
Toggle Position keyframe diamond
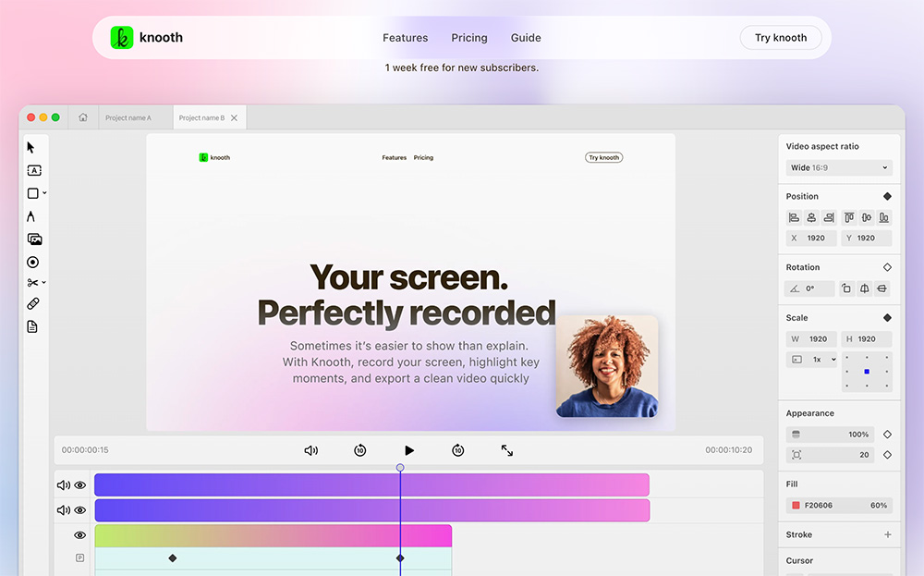point(887,196)
